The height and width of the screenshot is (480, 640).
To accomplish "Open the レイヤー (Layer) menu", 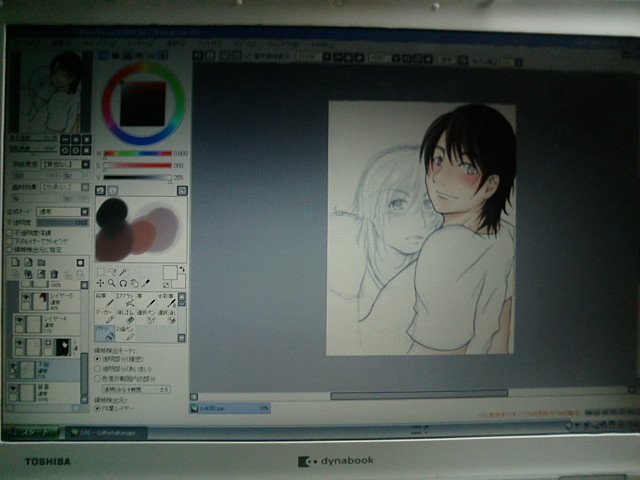I will pos(141,43).
